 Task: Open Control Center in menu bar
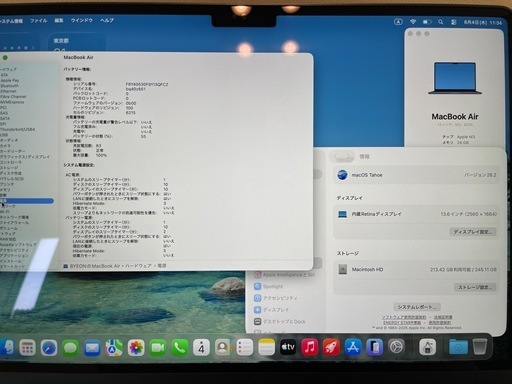point(454,22)
